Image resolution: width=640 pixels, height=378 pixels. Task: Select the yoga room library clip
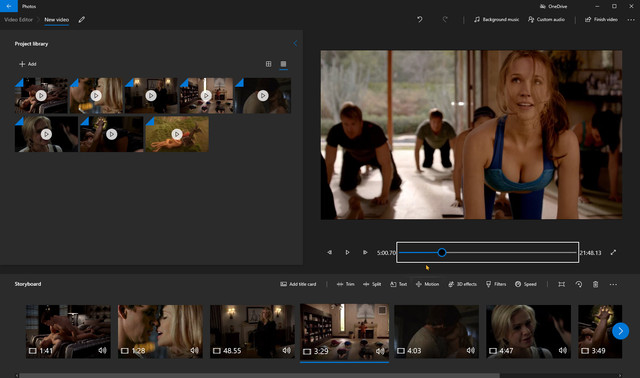[x=207, y=96]
